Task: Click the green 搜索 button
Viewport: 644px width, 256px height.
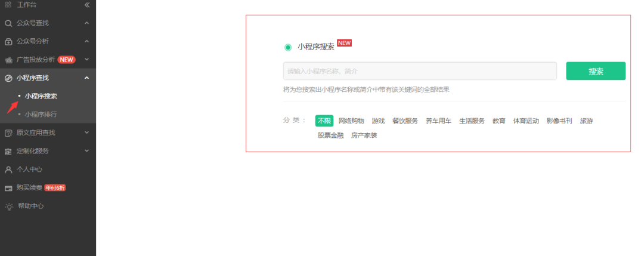Action: tap(596, 71)
